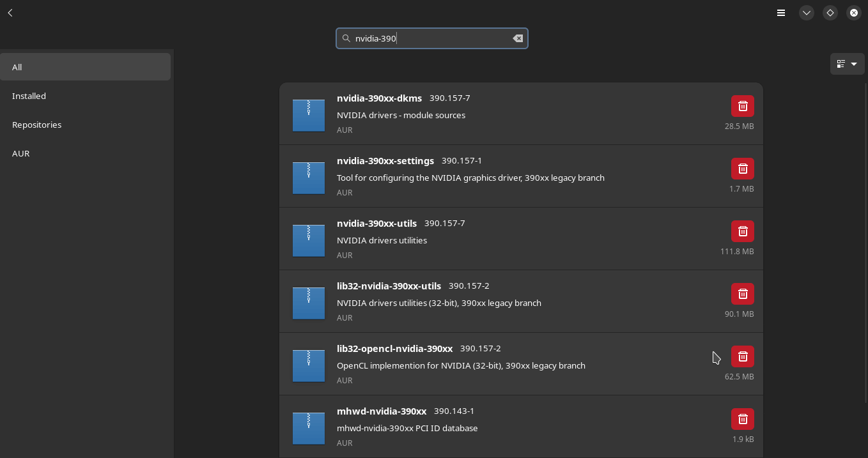The image size is (868, 458).
Task: Open lib32-nvidia-390xx-utils package name
Action: point(389,286)
